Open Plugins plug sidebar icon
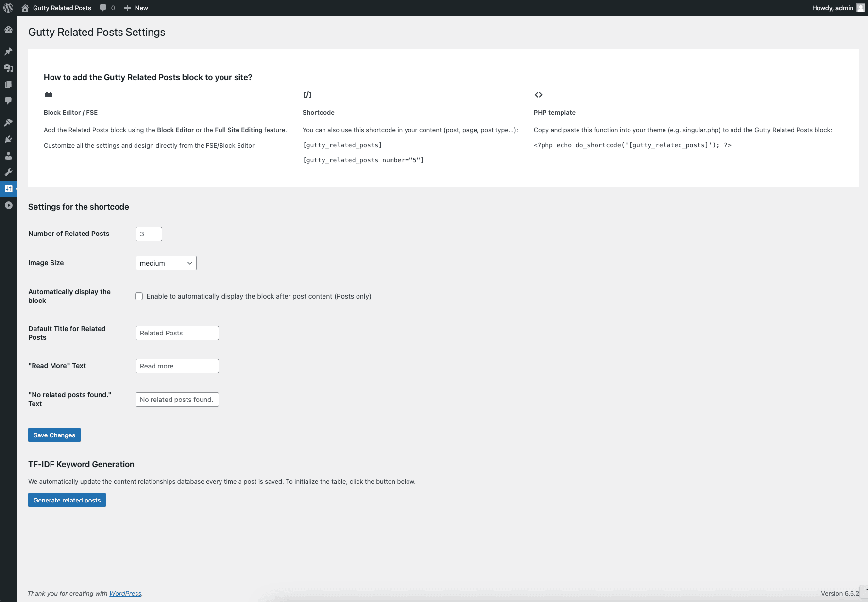 (8, 139)
